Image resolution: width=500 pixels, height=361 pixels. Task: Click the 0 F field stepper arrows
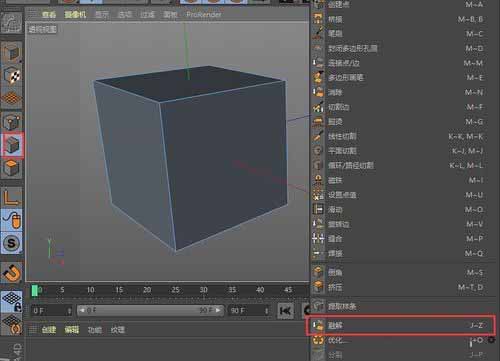[x=69, y=311]
